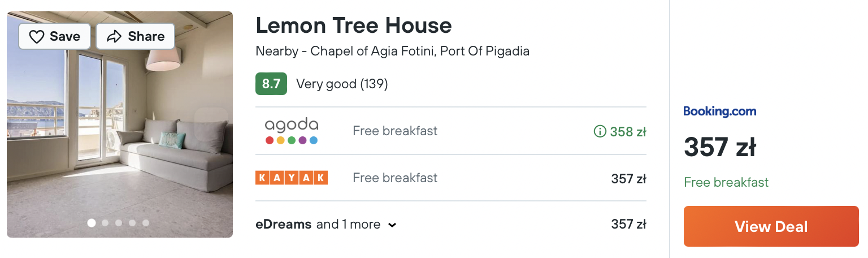Viewport: 868px width, 258px height.
Task: Click the green 8.7 rating badge
Action: click(x=271, y=84)
